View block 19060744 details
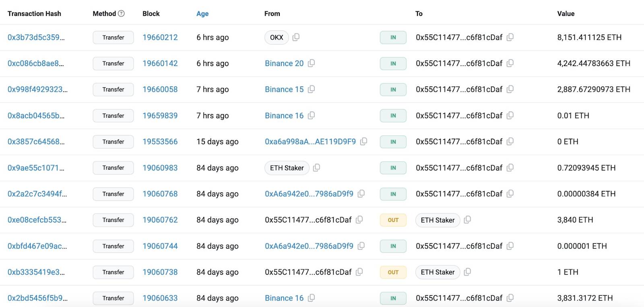This screenshot has width=644, height=307. (160, 246)
